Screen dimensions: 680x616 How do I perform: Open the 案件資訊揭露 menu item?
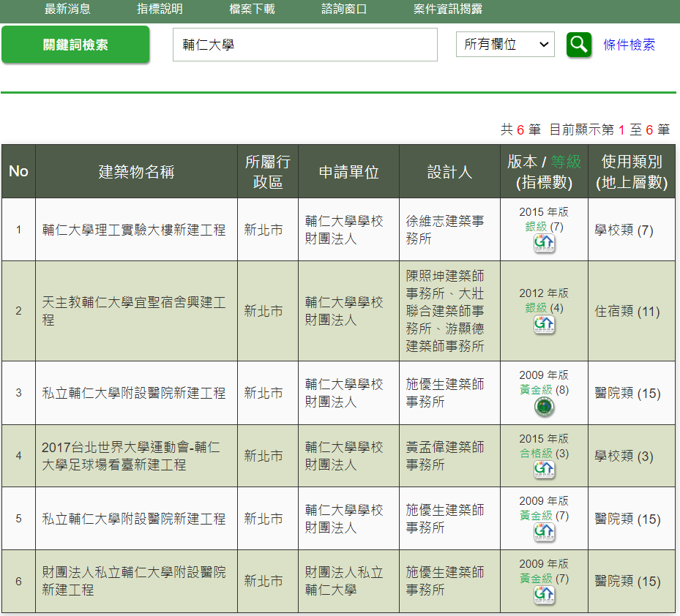[x=447, y=9]
